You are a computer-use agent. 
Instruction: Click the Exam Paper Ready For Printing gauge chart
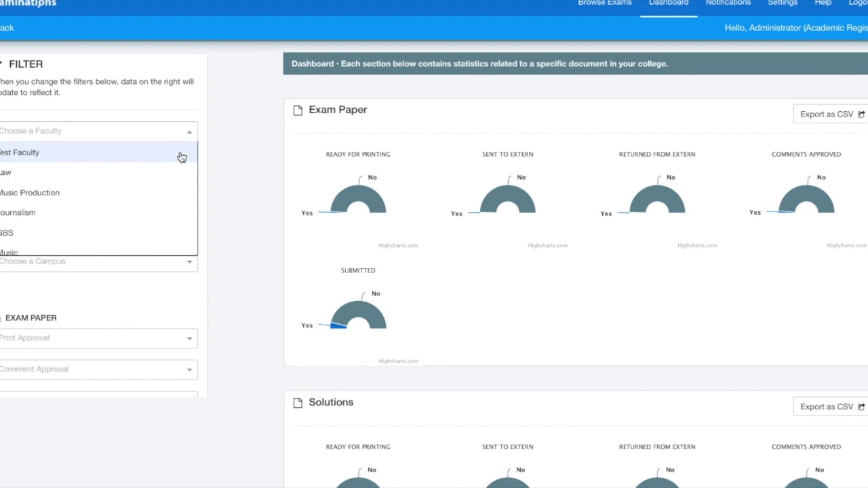click(x=358, y=199)
